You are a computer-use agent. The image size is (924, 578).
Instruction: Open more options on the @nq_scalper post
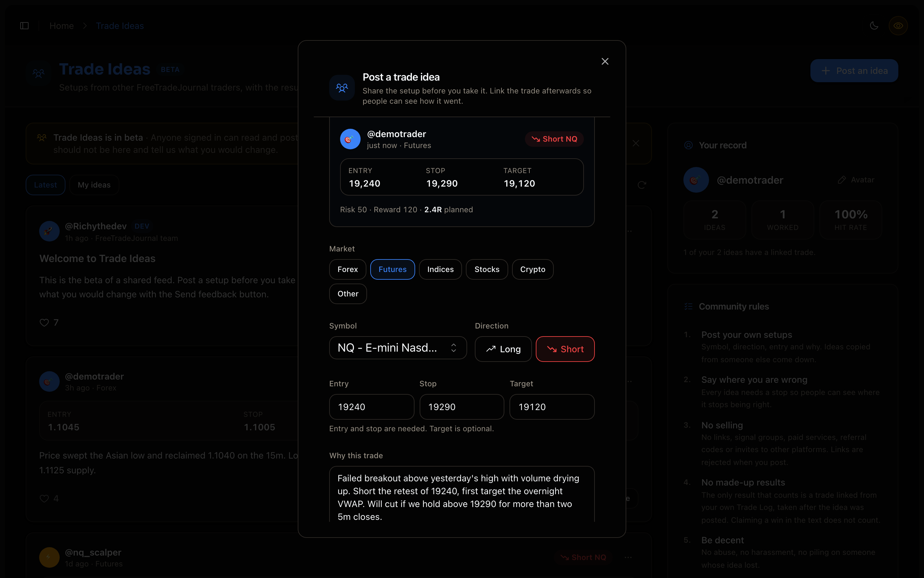pos(628,557)
